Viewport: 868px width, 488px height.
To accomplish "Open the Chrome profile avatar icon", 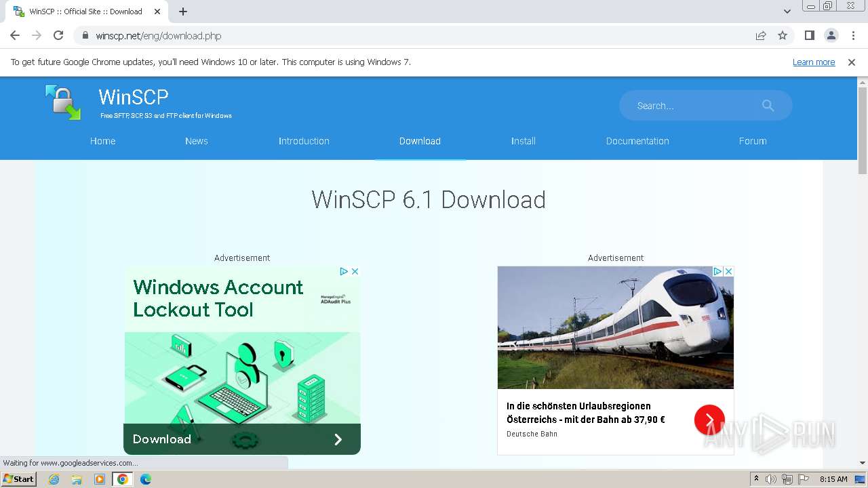I will click(831, 35).
